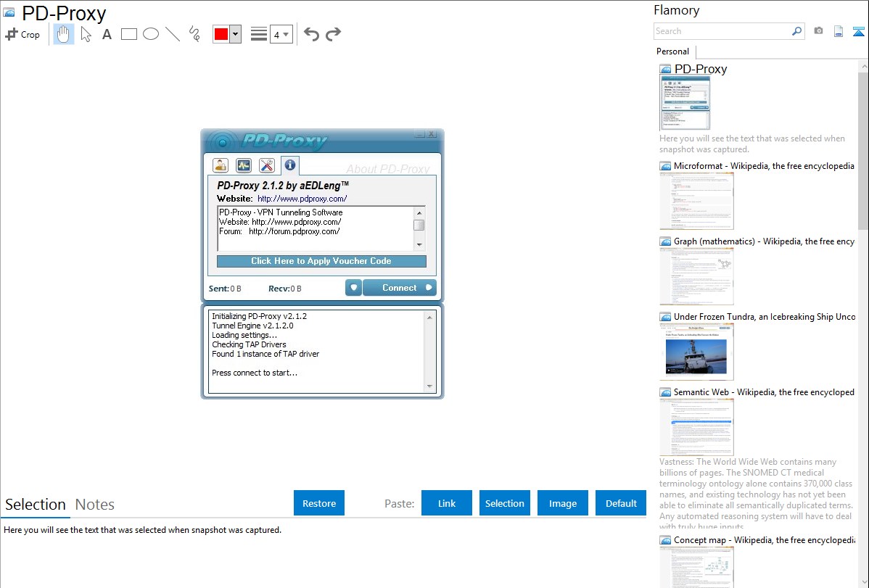Viewport: 869px width, 588px height.
Task: Open the Semantic Web snapshot thumbnail
Action: tap(696, 427)
